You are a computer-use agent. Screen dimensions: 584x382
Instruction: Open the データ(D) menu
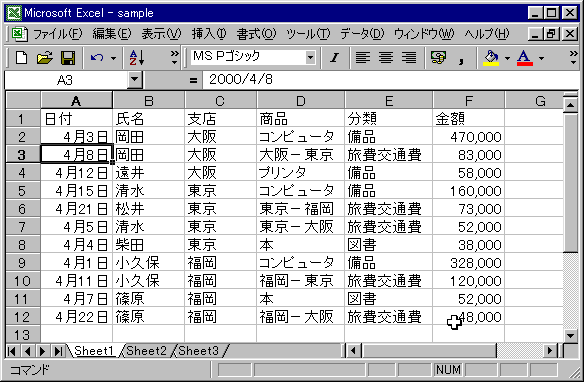click(x=362, y=34)
